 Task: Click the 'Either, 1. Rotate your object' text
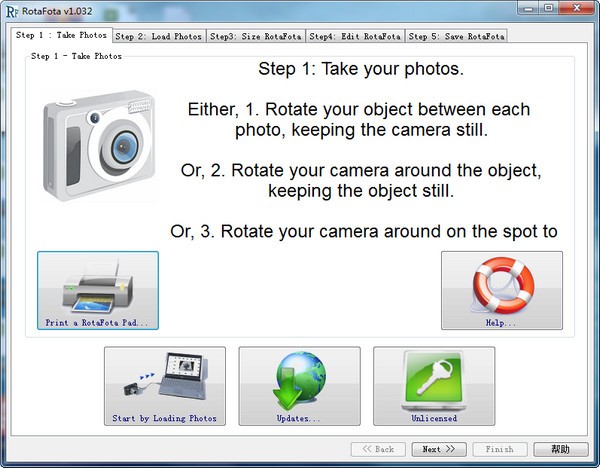(x=359, y=120)
